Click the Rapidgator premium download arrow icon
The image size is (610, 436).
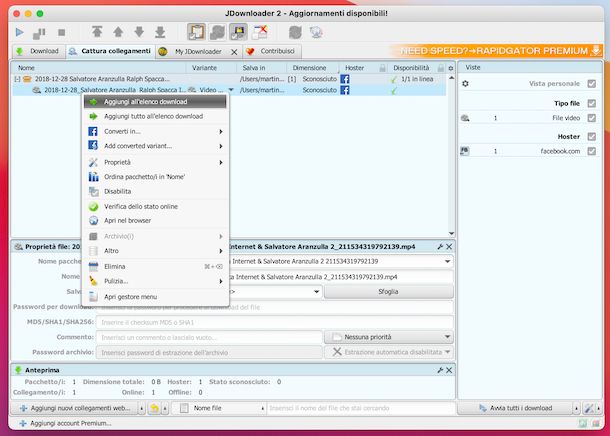[596, 51]
